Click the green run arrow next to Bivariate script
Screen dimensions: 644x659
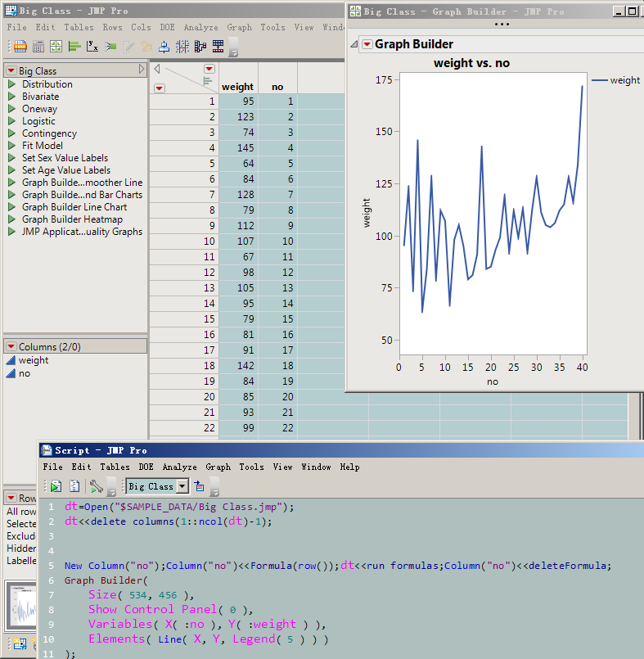pyautogui.click(x=12, y=97)
